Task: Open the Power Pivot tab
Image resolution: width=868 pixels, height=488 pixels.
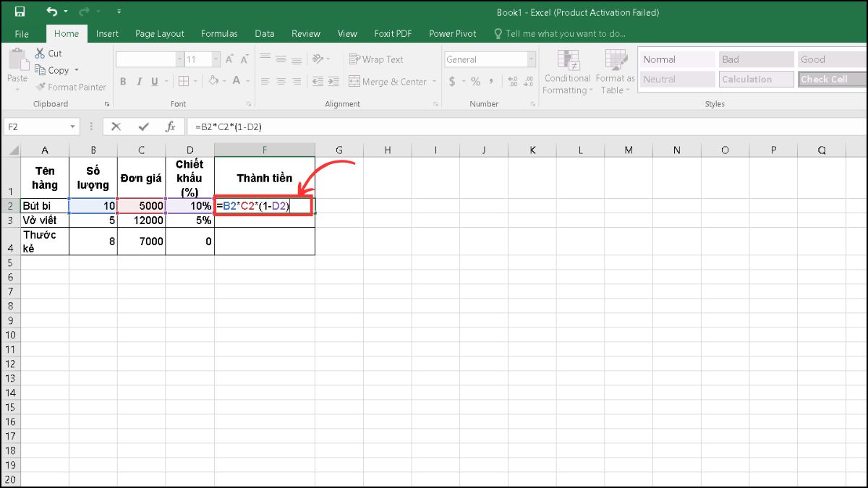Action: click(451, 33)
